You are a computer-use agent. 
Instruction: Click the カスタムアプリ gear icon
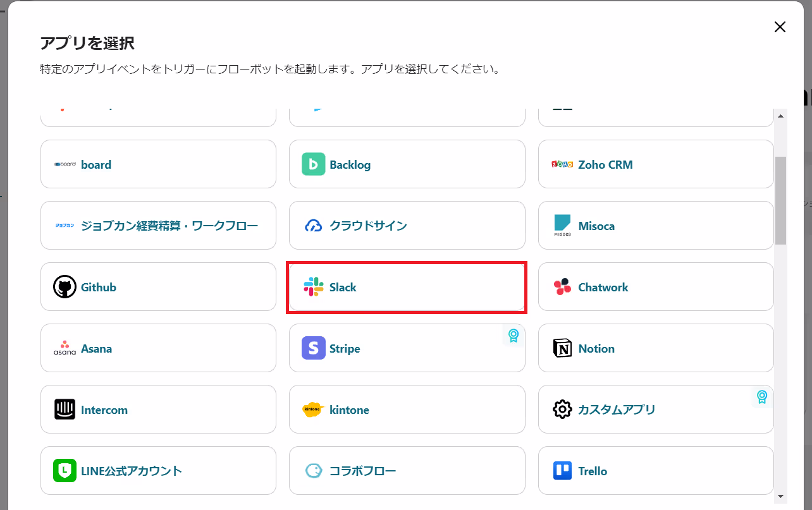coord(562,410)
